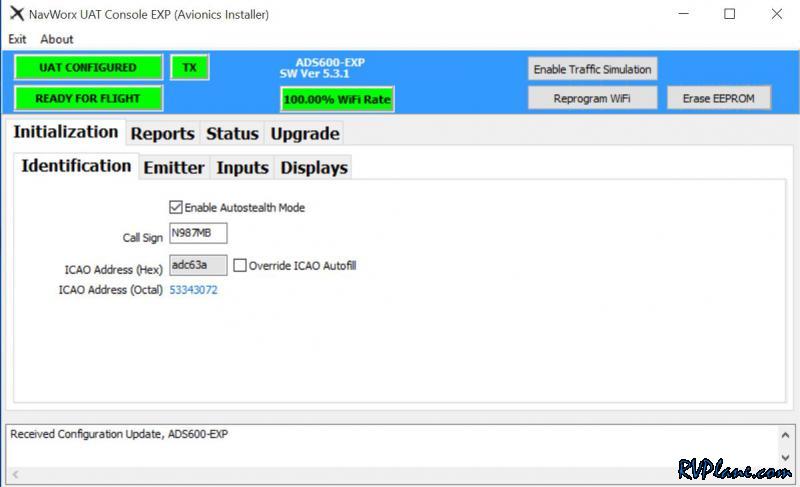
Task: Click the ICAO Address Hex field
Action: pos(198,265)
